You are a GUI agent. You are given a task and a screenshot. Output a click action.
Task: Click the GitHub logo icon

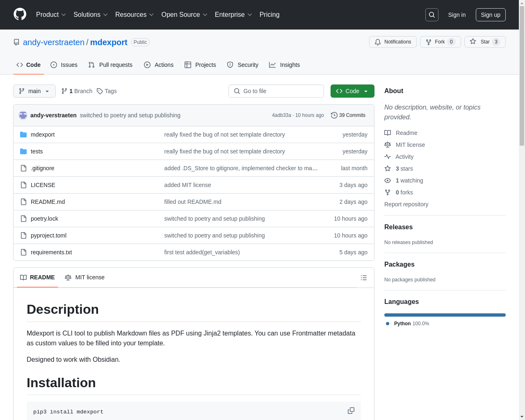tap(20, 14)
